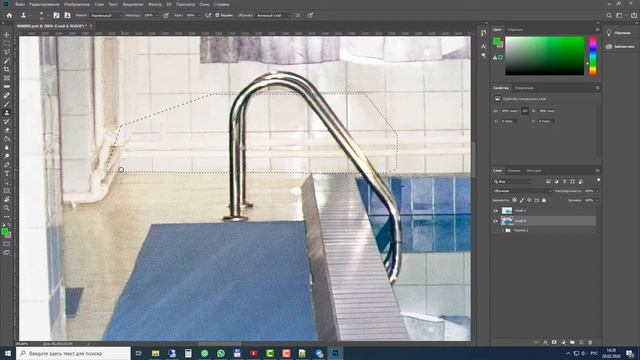The width and height of the screenshot is (640, 360).
Task: Select the Blur drop tool
Action: point(7,148)
